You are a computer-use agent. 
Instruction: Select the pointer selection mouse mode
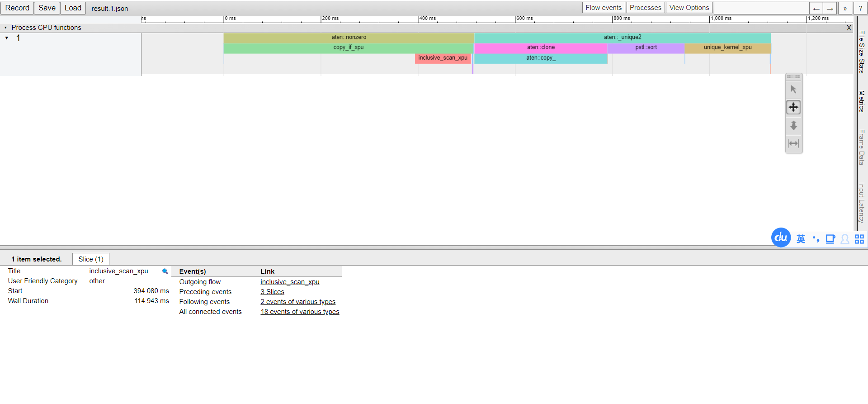point(793,90)
